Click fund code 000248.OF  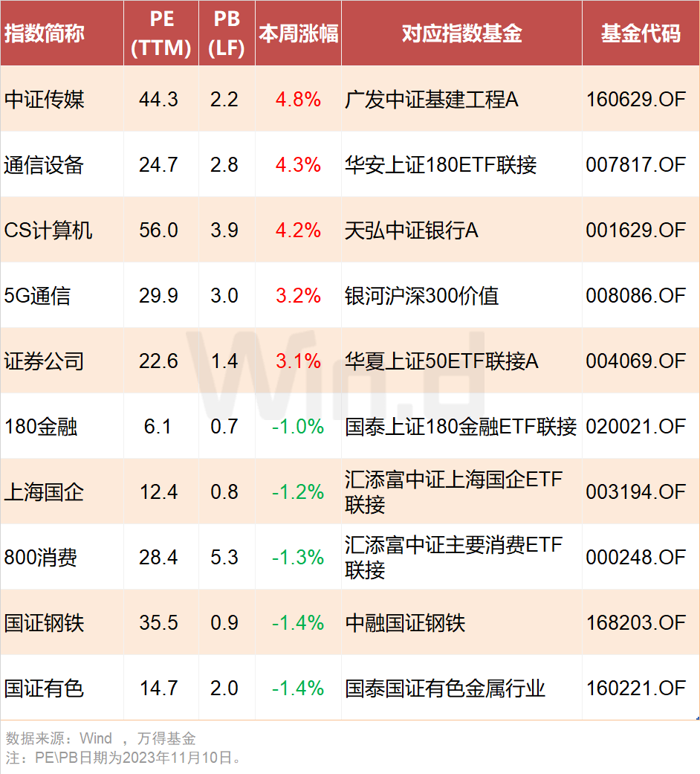(x=636, y=558)
